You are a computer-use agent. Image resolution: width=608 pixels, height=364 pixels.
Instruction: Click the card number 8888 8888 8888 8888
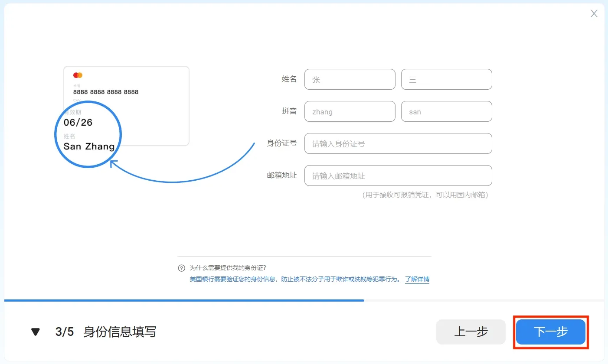click(x=106, y=92)
